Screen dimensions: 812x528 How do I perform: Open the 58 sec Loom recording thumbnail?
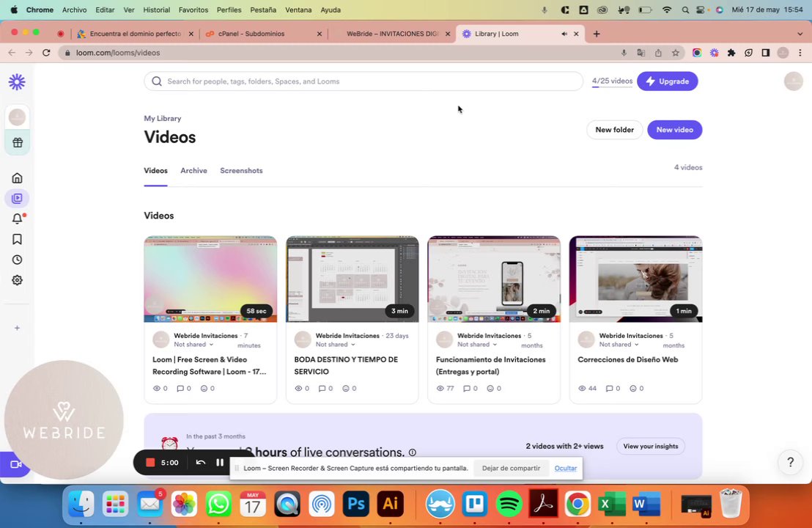[210, 279]
